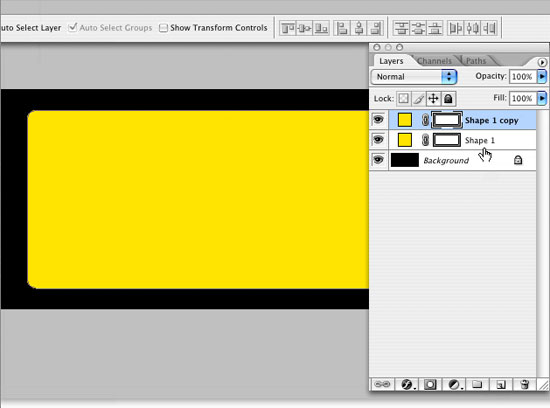Open the Add layer style menu

407,384
